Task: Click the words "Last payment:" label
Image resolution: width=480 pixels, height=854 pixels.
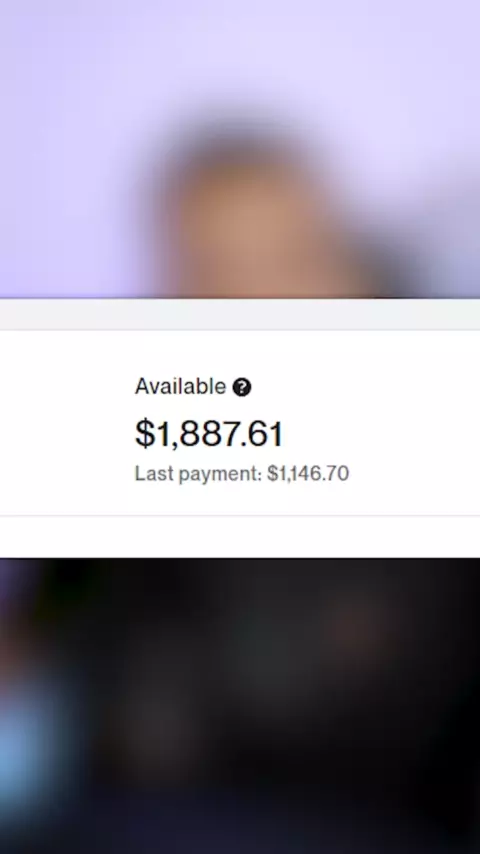Action: pos(199,474)
